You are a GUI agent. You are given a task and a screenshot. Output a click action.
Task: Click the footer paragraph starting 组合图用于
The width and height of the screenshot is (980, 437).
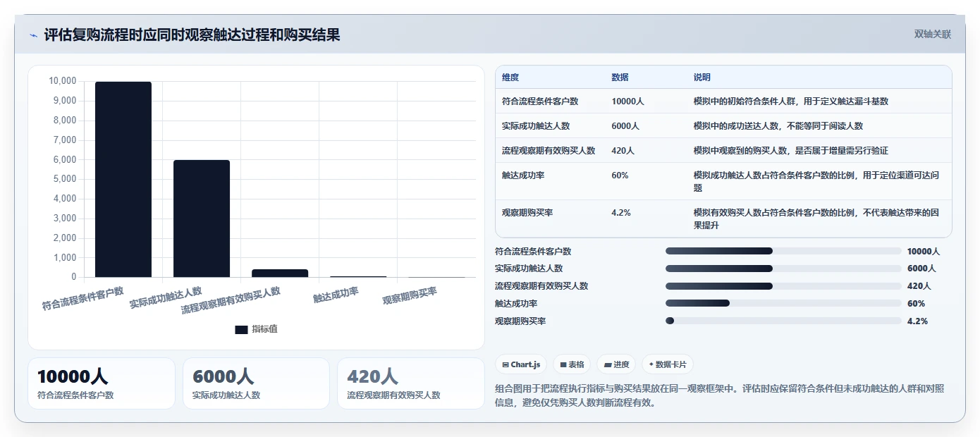(721, 396)
